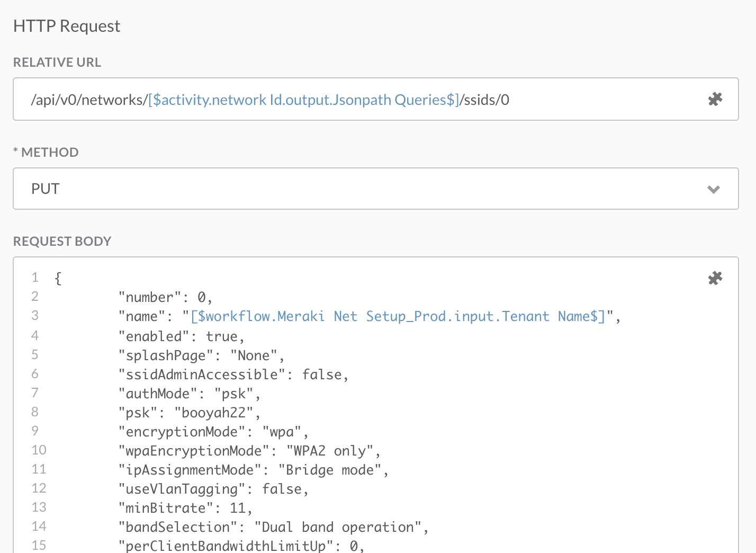Click the "number": 0 line in body
This screenshot has height=553, width=756.
click(165, 298)
